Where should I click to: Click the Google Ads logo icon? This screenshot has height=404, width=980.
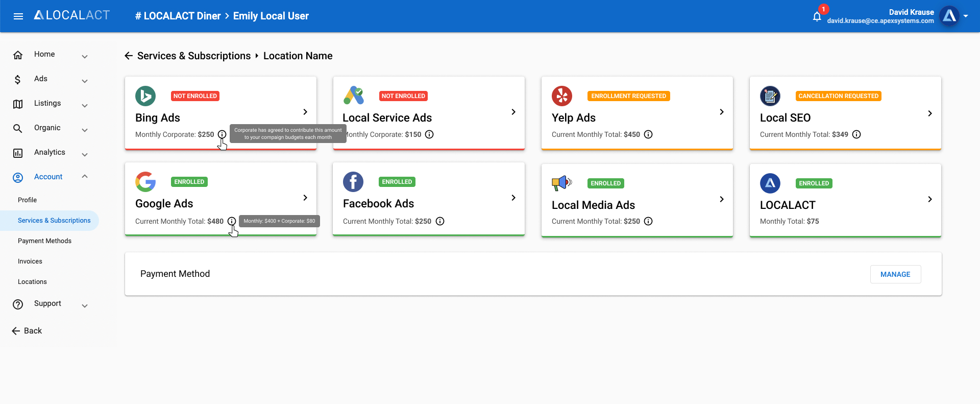[145, 182]
